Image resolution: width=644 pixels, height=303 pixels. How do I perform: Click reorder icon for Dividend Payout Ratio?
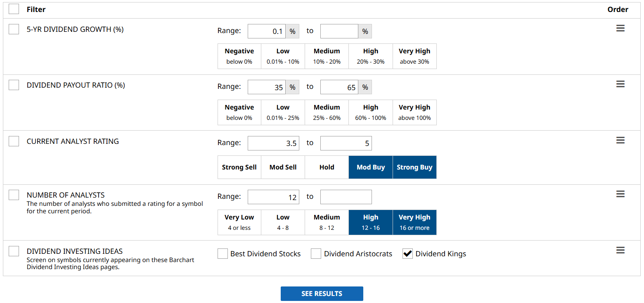pos(620,84)
